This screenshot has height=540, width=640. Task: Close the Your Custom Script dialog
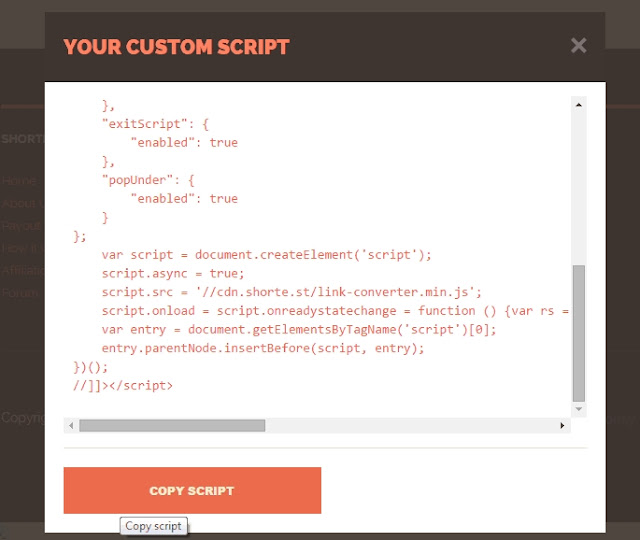click(x=578, y=45)
